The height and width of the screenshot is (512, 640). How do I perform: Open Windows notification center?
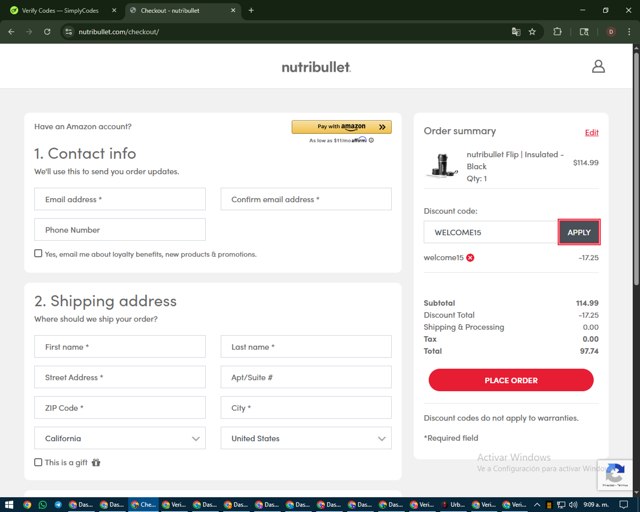(x=624, y=505)
